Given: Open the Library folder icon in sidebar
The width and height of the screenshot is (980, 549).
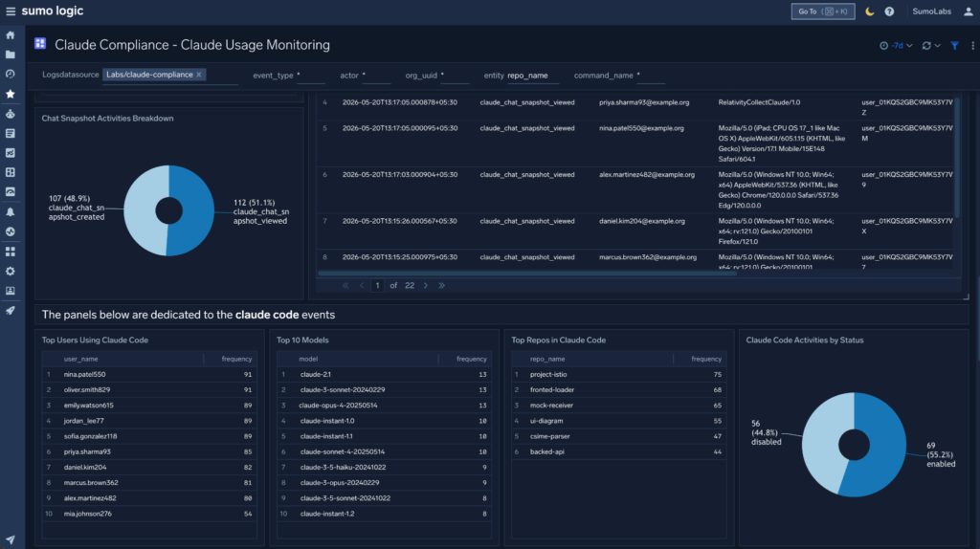Looking at the screenshot, I should click(11, 55).
